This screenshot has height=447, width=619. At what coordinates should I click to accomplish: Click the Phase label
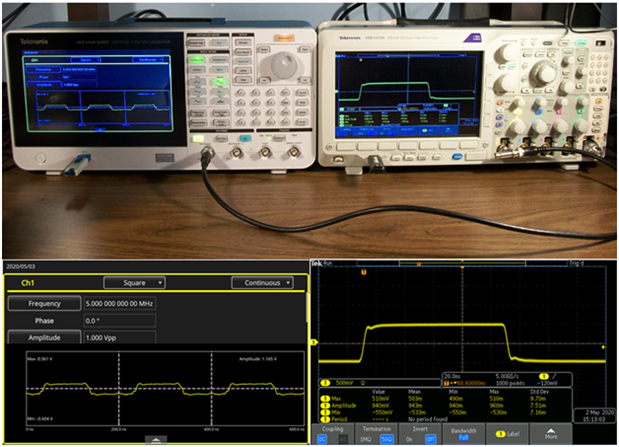pos(44,321)
